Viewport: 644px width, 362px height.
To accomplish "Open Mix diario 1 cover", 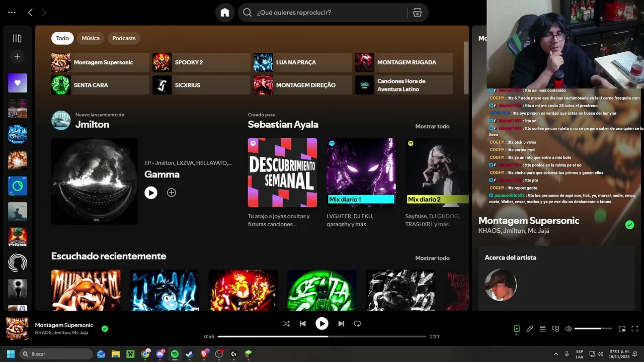I will 361,172.
